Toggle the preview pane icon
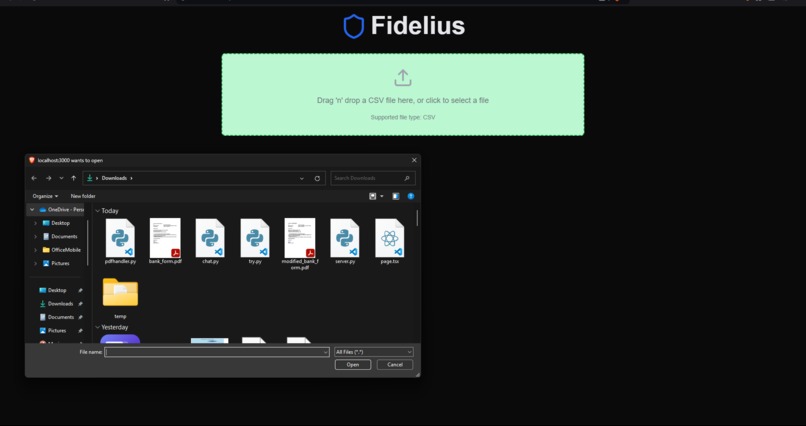 point(396,196)
